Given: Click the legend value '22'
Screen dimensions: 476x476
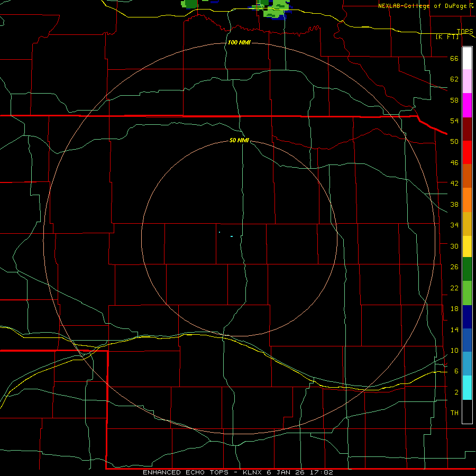Looking at the screenshot, I should 454,288.
